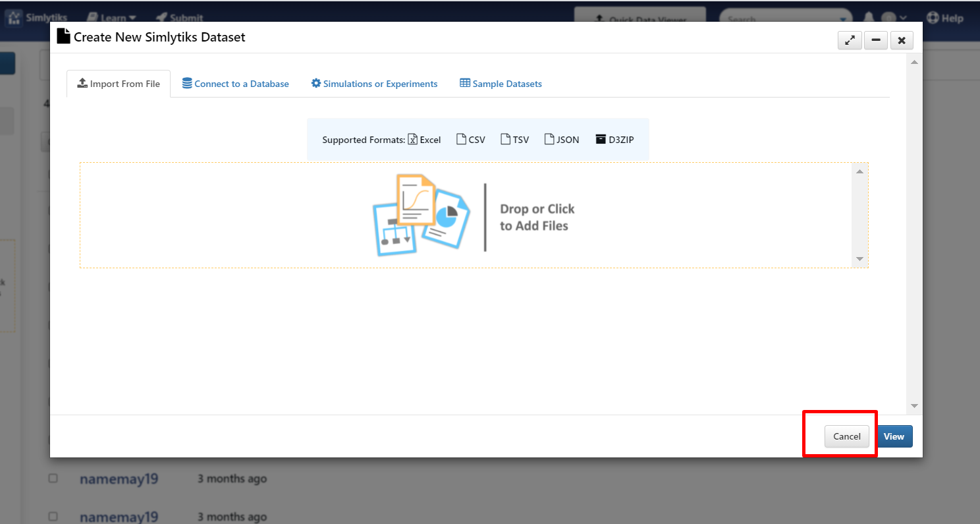Screen dimensions: 980x524
Task: Minimize the Create New Dataset dialog
Action: 875,40
